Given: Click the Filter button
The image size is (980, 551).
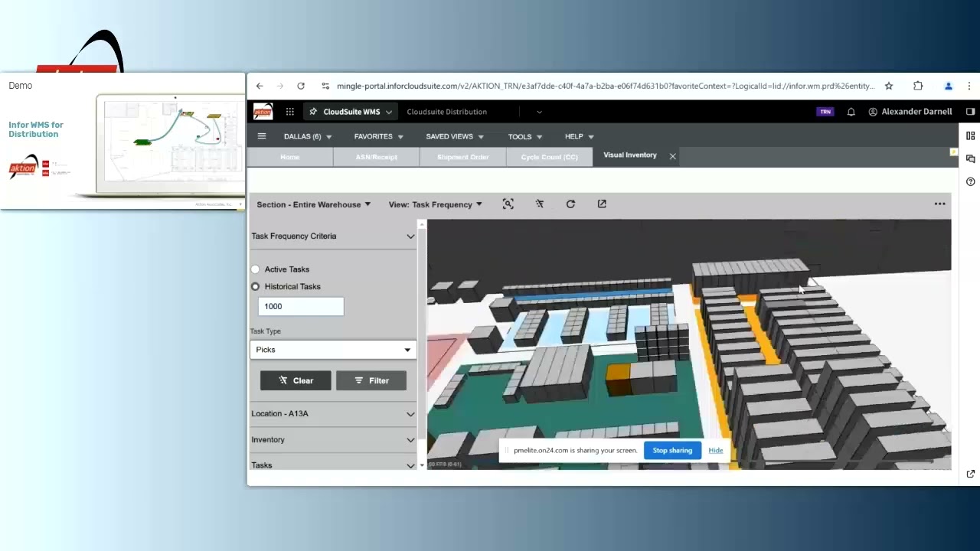Looking at the screenshot, I should coord(371,380).
